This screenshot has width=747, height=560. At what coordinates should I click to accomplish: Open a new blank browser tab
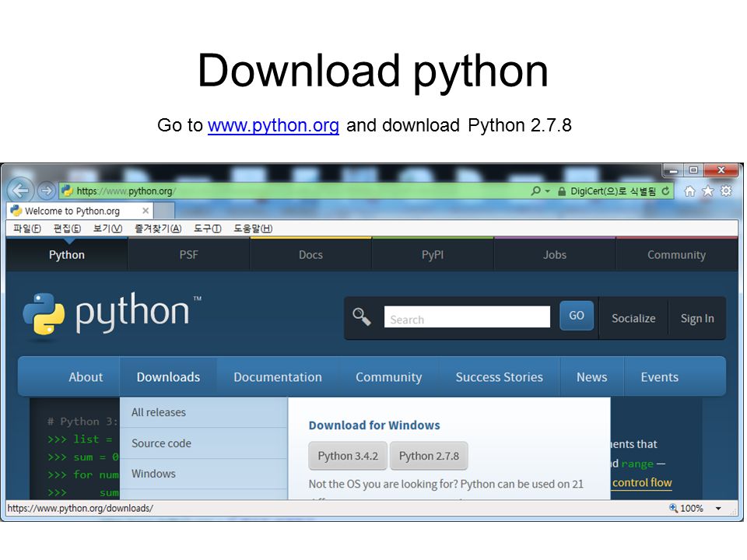tap(164, 211)
